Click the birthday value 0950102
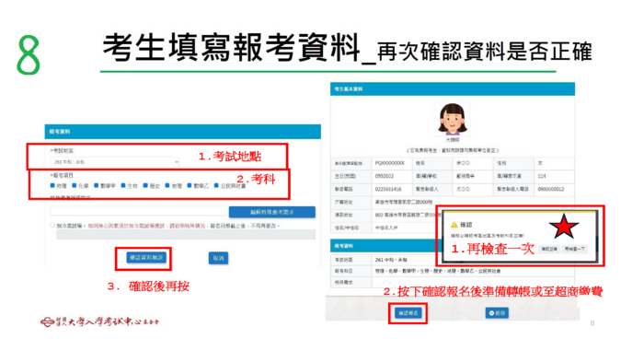Image resolution: width=644 pixels, height=339 pixels. coord(385,176)
